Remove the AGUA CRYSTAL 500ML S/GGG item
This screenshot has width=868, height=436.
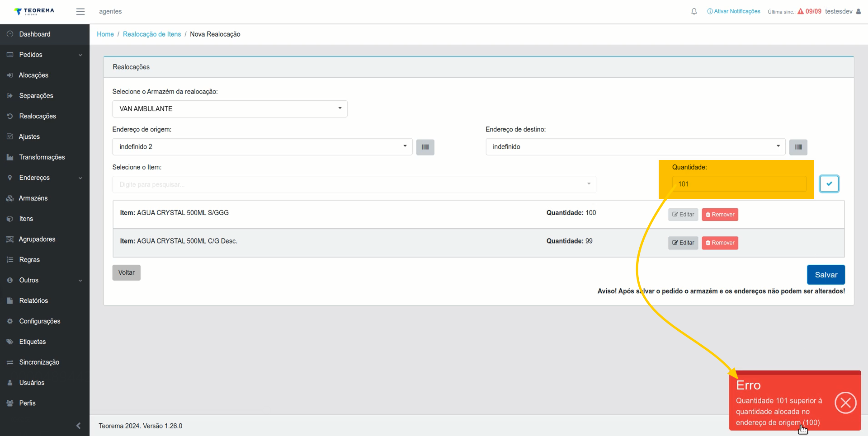coord(720,215)
